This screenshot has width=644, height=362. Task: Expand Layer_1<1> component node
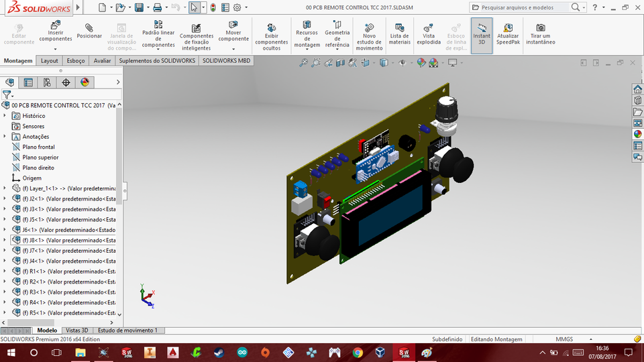tap(5, 188)
